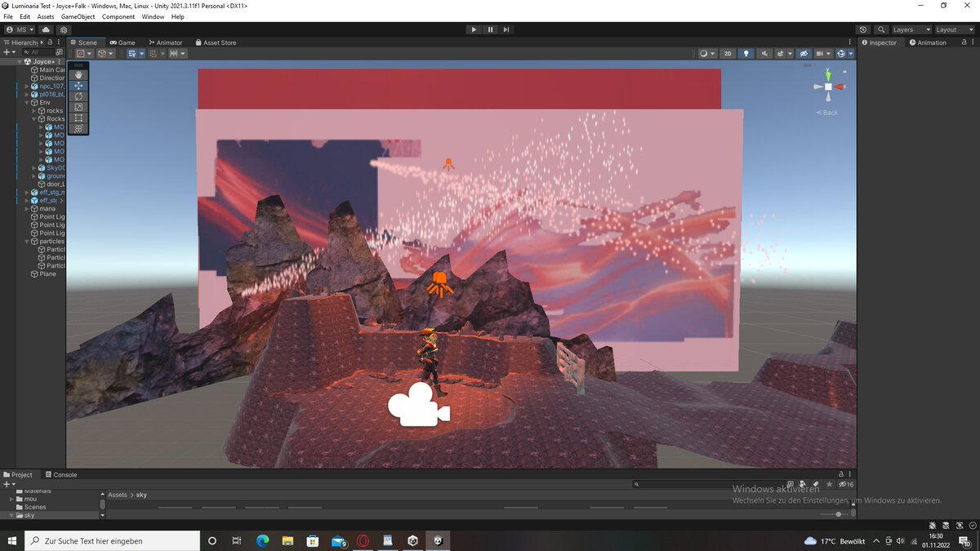Open the Layers dropdown
The height and width of the screenshot is (551, 980).
pos(911,29)
